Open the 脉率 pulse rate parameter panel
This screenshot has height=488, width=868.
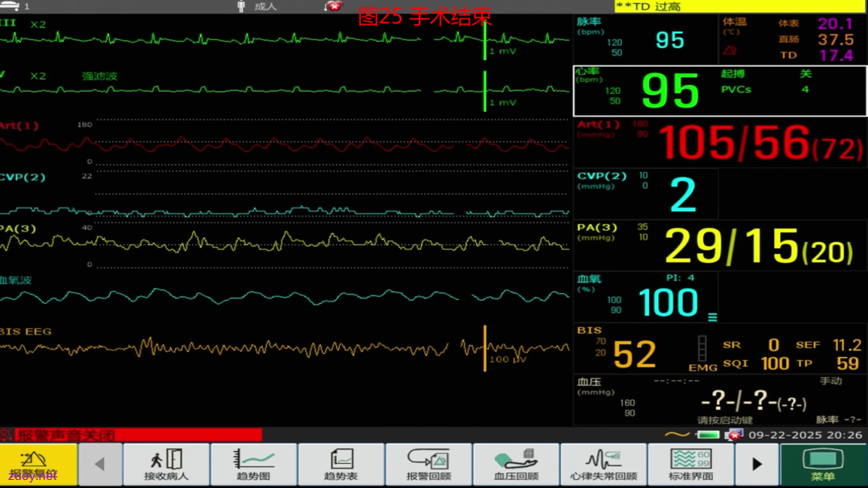click(645, 39)
